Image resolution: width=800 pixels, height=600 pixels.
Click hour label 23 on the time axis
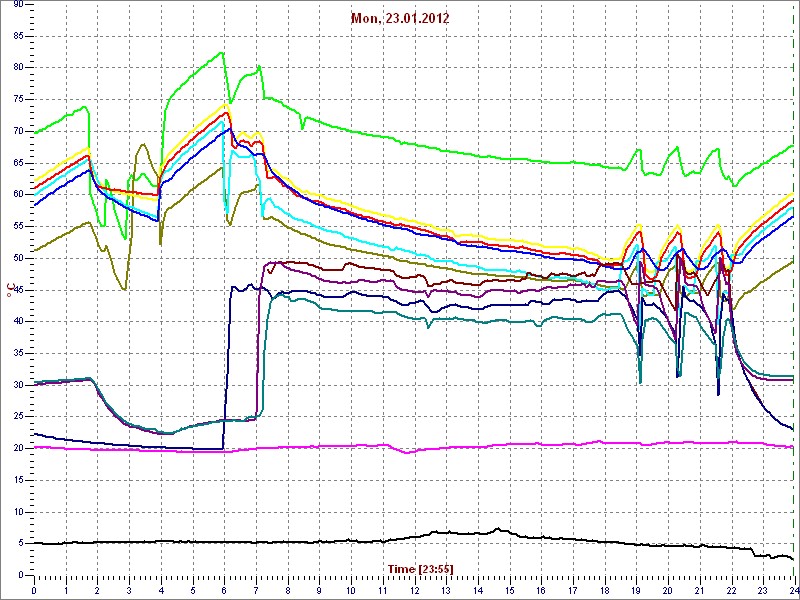(763, 590)
